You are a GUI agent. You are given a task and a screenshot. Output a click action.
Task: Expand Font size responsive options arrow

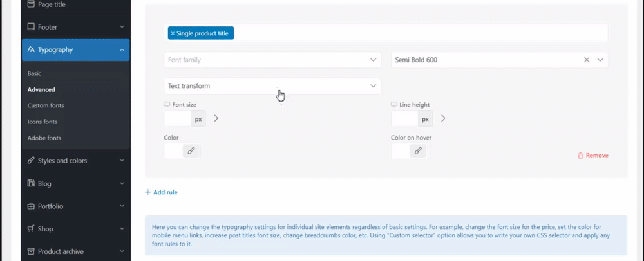[x=216, y=118]
